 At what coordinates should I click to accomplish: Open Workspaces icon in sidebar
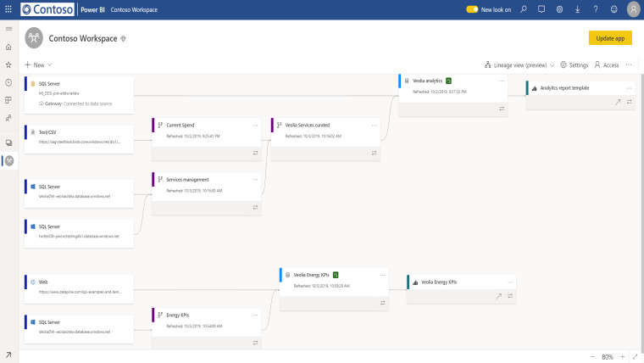pyautogui.click(x=8, y=142)
